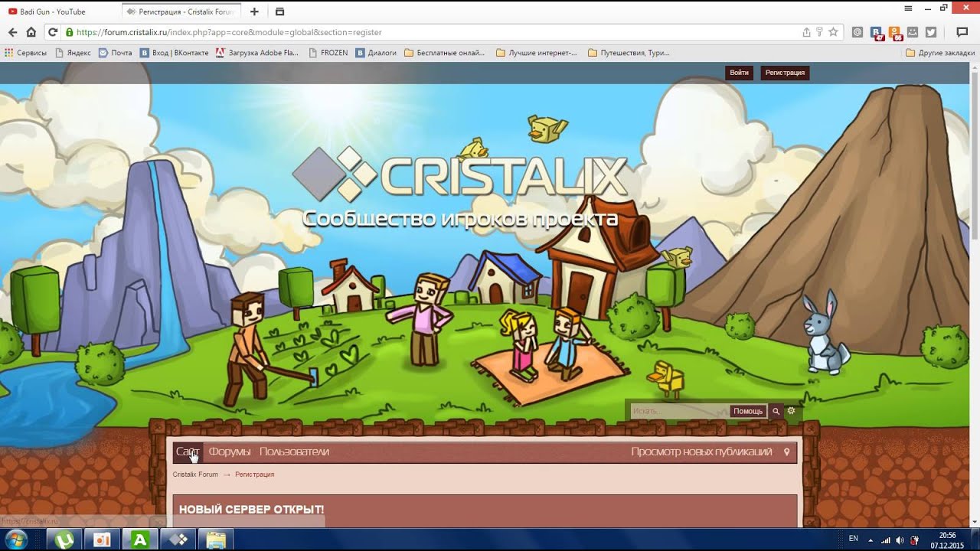Open the Windows Start menu

[x=16, y=540]
